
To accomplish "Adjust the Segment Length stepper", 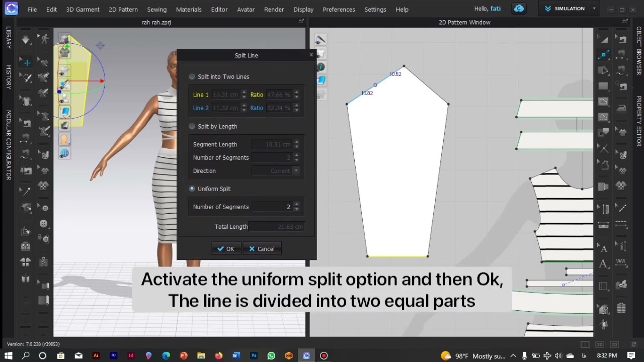I will click(x=296, y=144).
